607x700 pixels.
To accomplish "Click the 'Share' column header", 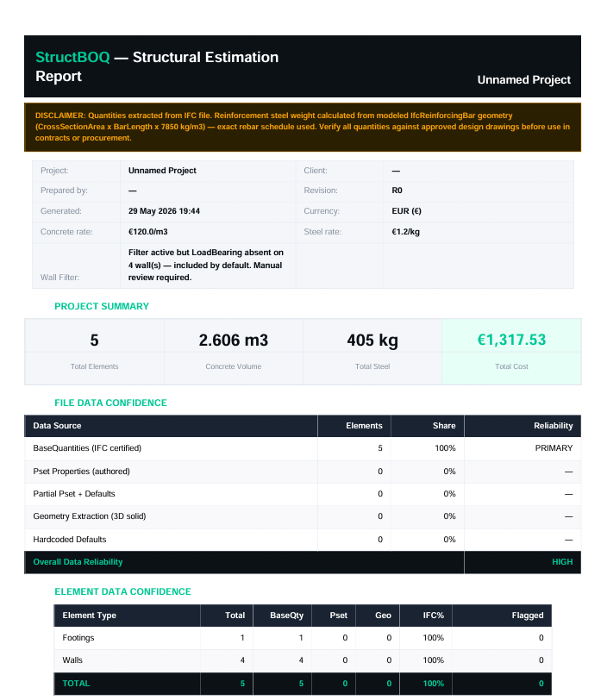I will (444, 426).
